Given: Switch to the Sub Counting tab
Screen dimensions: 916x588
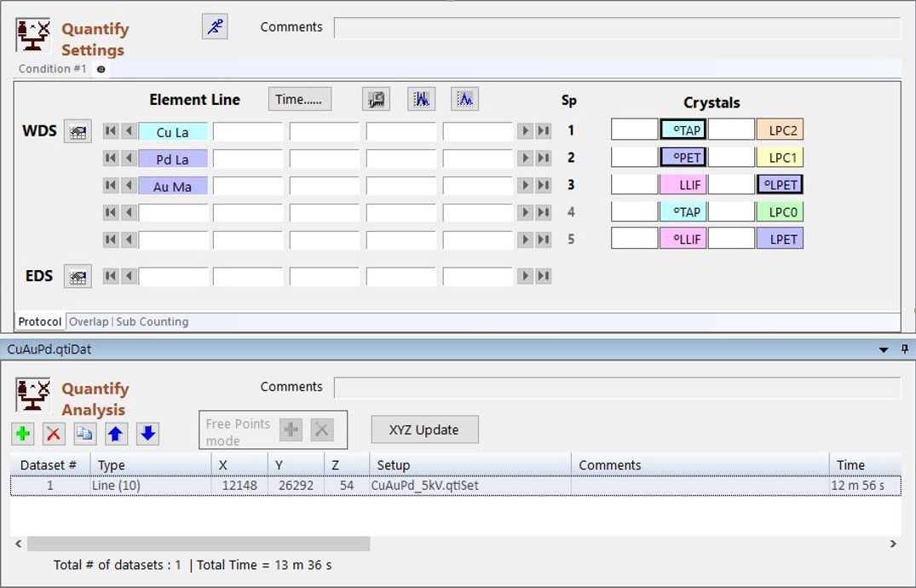Looking at the screenshot, I should tap(153, 321).
